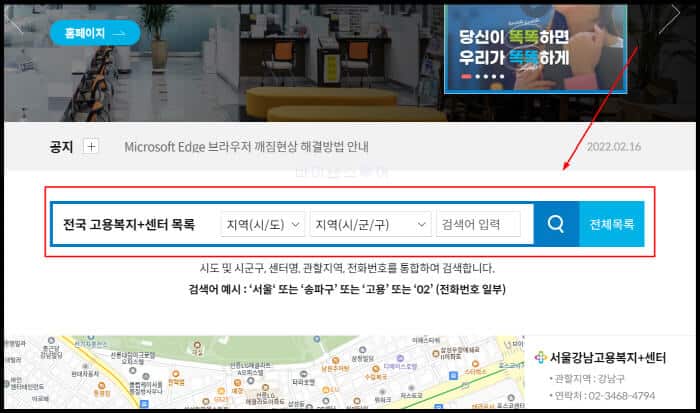700x413 pixels.
Task: Click the 관할지역 : 강남구 text
Action: point(589,379)
